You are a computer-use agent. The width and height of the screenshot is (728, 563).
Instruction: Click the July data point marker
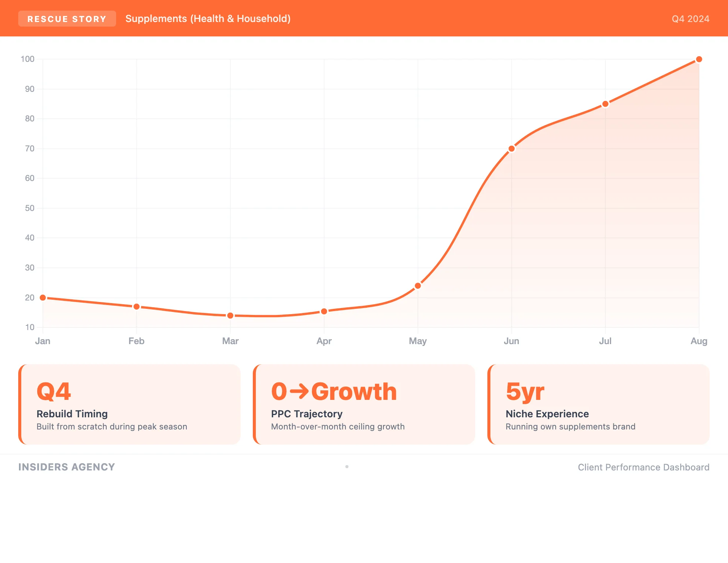pyautogui.click(x=605, y=104)
